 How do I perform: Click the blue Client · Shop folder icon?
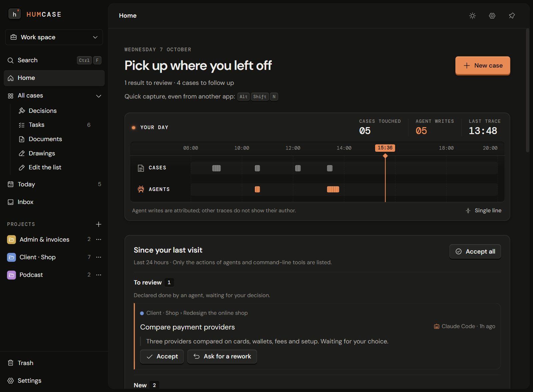11,257
